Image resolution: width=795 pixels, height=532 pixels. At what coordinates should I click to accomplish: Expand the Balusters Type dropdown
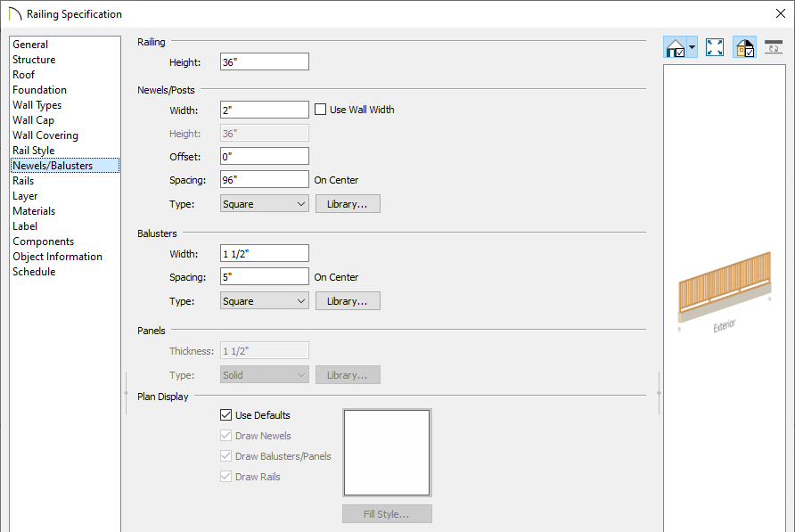pos(265,301)
